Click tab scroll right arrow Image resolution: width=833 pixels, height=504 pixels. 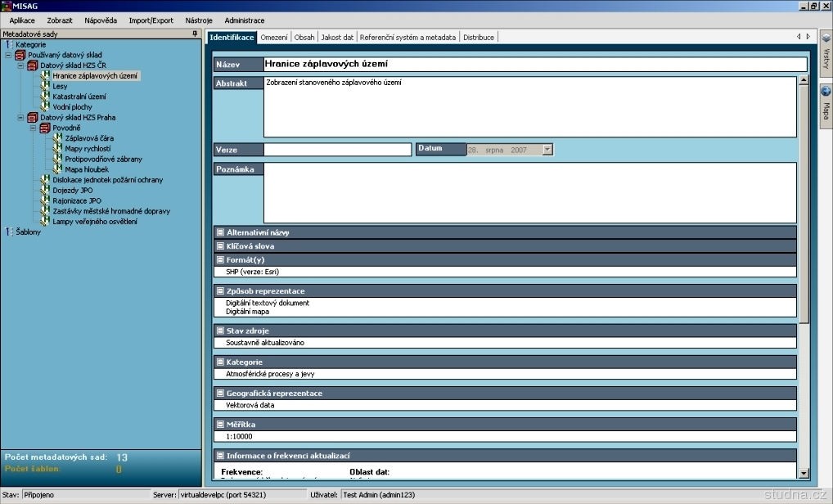[808, 37]
